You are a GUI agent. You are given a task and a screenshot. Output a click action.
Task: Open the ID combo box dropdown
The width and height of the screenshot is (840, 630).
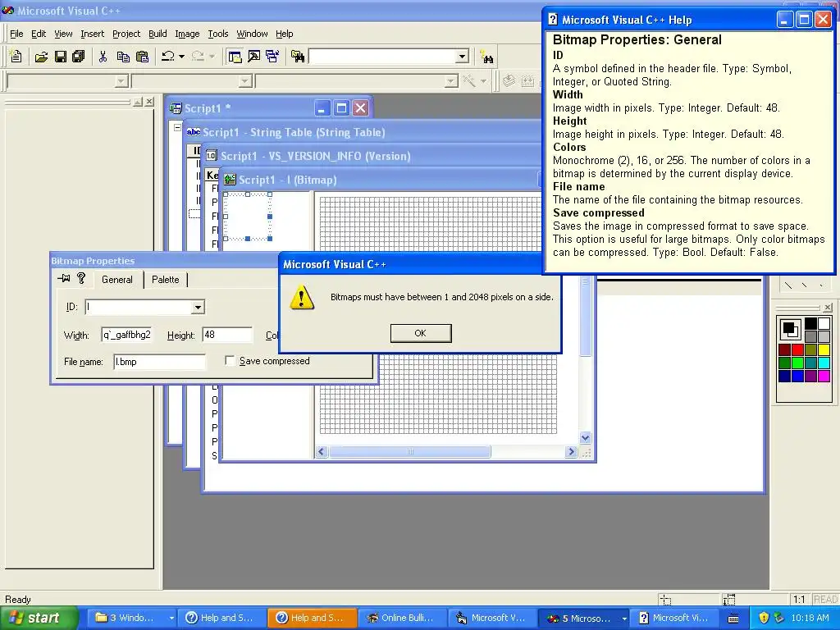pos(198,307)
